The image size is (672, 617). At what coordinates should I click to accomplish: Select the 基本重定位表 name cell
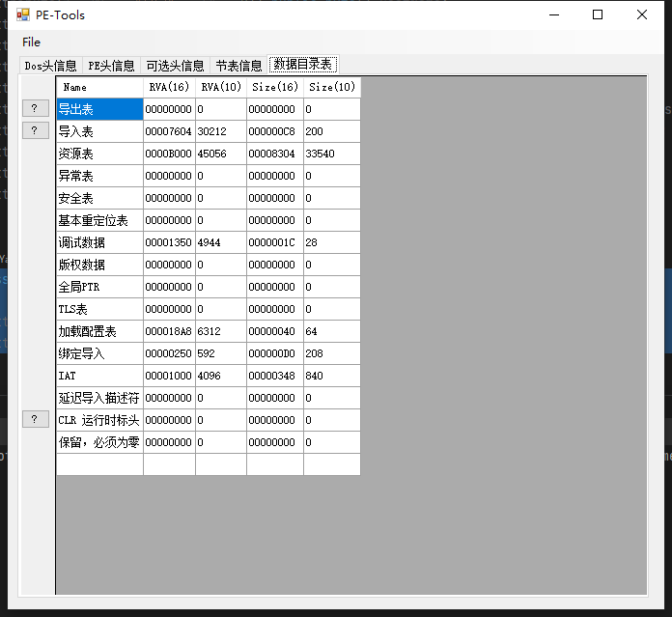click(99, 220)
